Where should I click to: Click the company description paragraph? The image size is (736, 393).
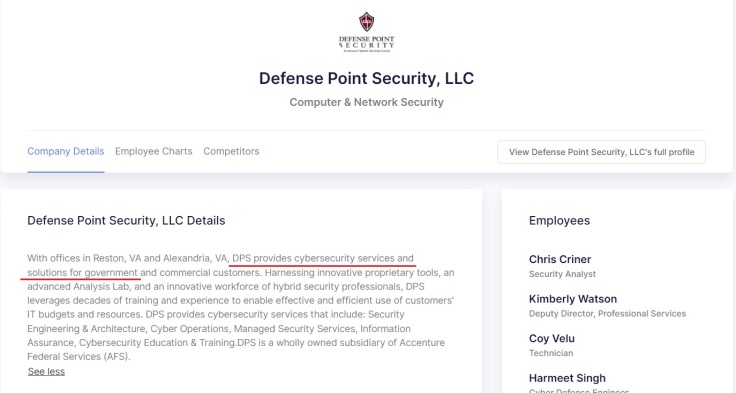point(240,307)
